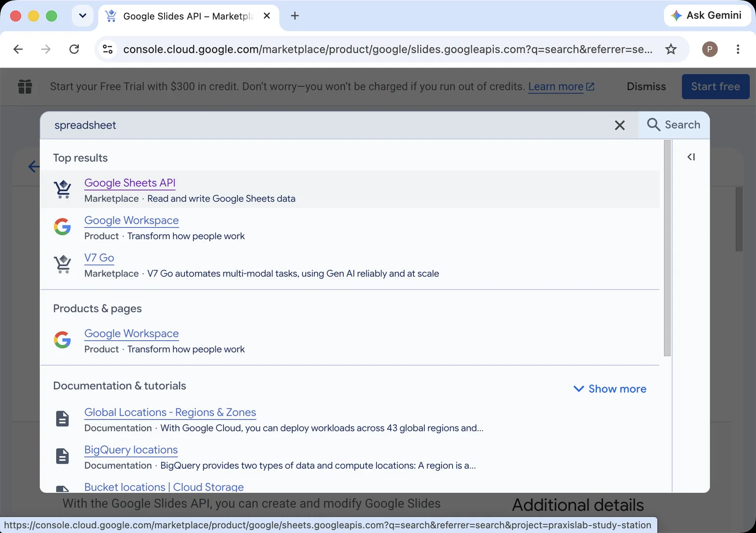Click the macOS green fullscreen button
This screenshot has width=756, height=533.
(52, 16)
